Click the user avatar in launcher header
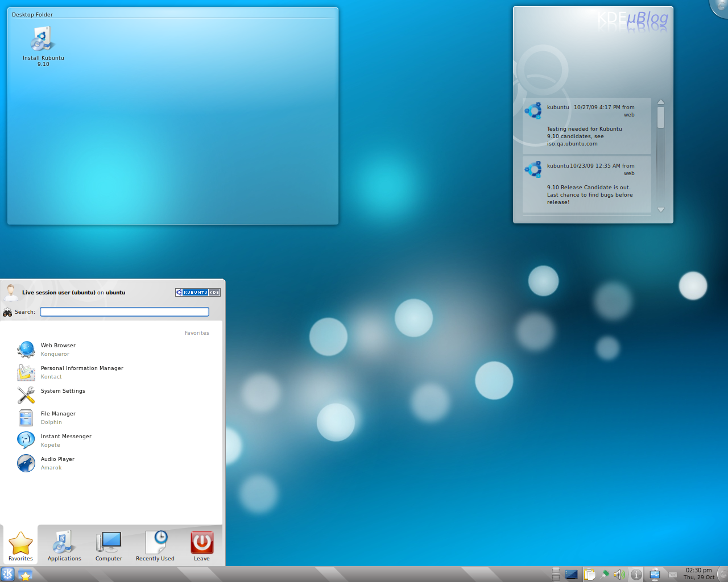 tap(11, 292)
